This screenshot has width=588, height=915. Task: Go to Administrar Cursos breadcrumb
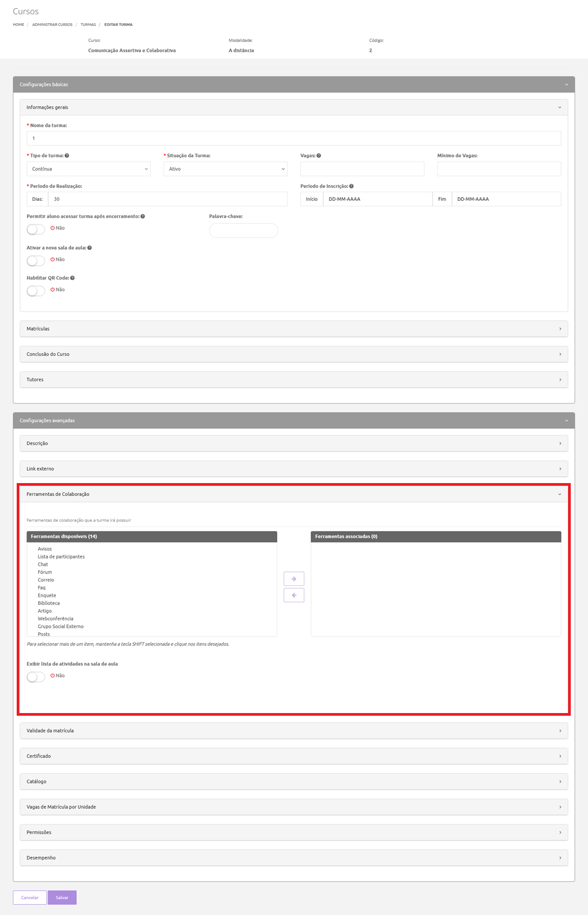point(52,25)
